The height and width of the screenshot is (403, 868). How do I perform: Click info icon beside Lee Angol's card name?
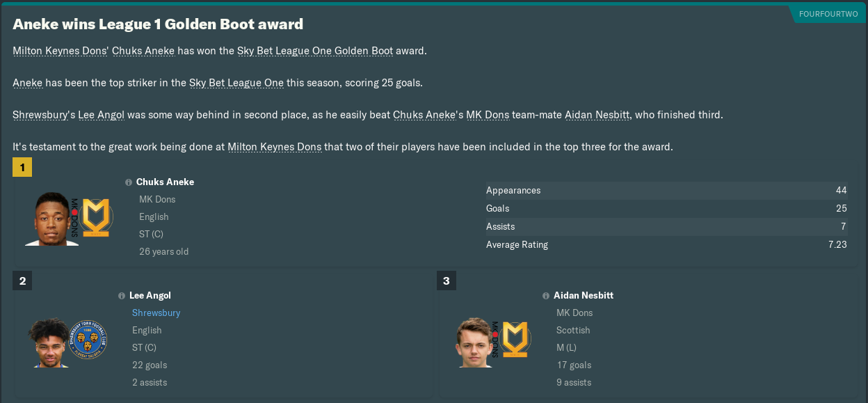pyautogui.click(x=122, y=296)
